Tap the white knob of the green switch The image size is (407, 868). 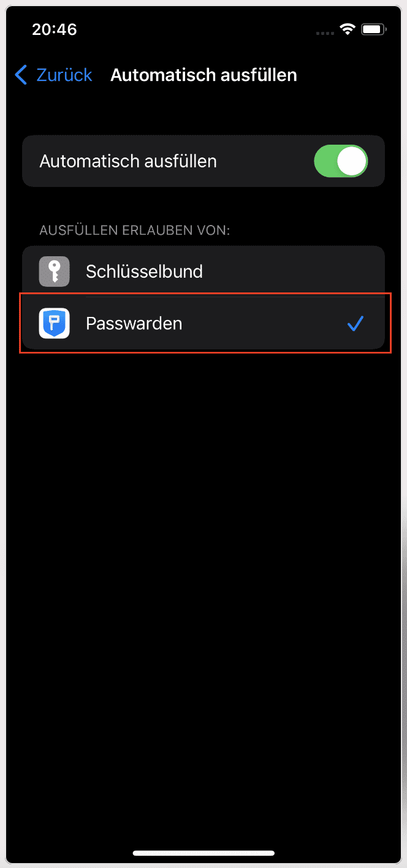[352, 161]
